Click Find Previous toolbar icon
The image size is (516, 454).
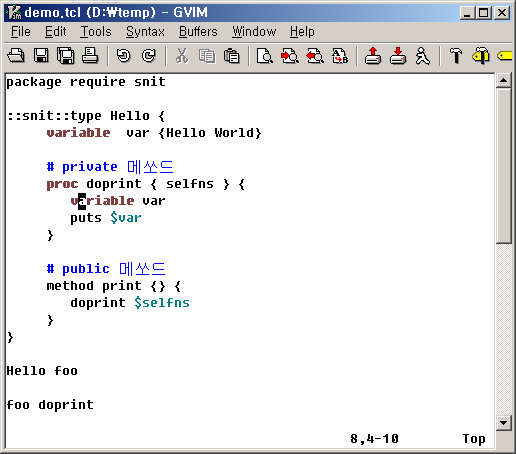pyautogui.click(x=315, y=56)
